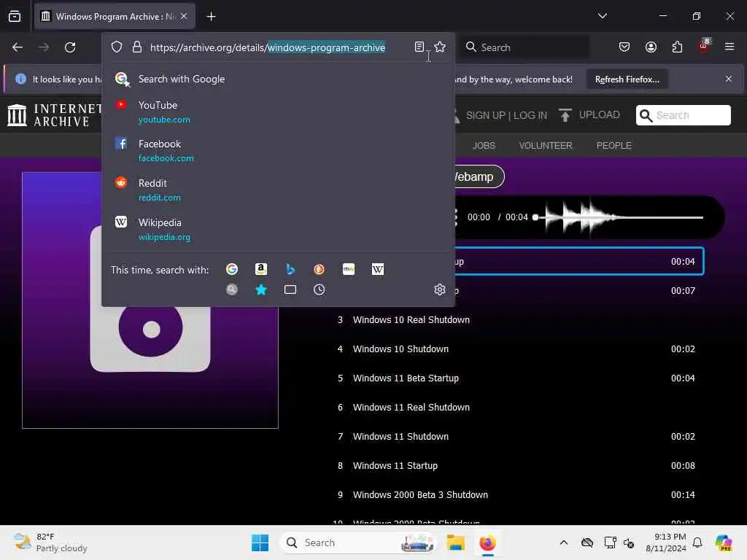Select the Search with Google suggestion
Viewport: 747px width, 560px height.
[x=278, y=79]
